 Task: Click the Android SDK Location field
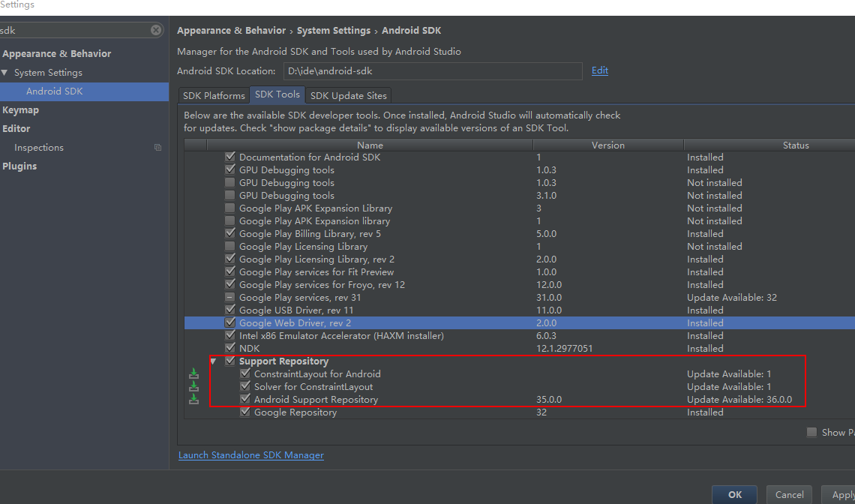coord(433,71)
